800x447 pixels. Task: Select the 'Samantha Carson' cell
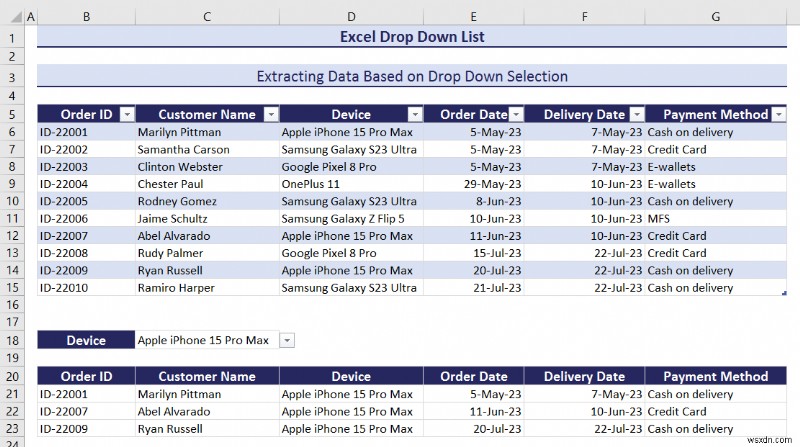[207, 150]
